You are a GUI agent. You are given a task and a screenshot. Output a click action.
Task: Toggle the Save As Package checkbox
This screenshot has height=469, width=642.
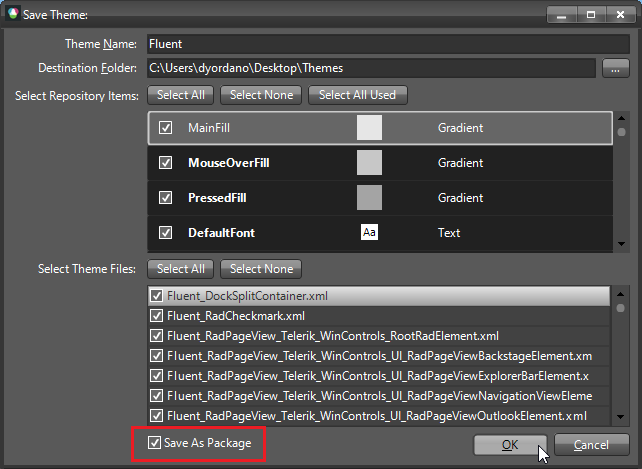(154, 442)
